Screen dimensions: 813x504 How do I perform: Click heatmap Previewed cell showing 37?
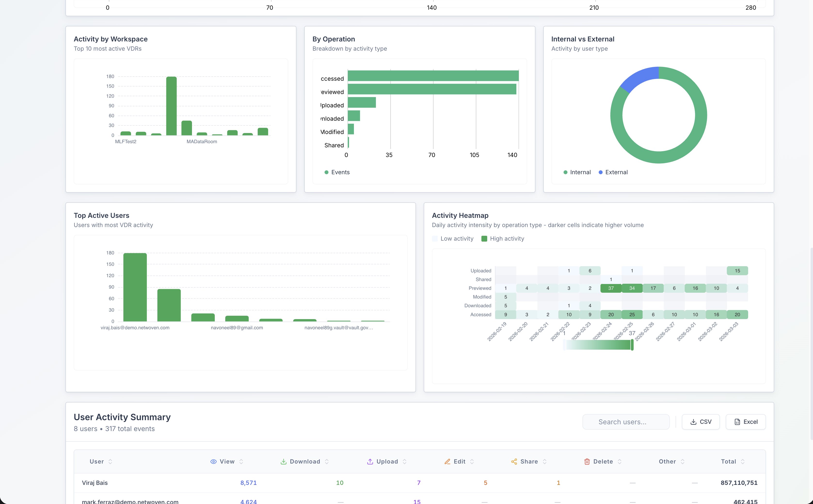(611, 288)
